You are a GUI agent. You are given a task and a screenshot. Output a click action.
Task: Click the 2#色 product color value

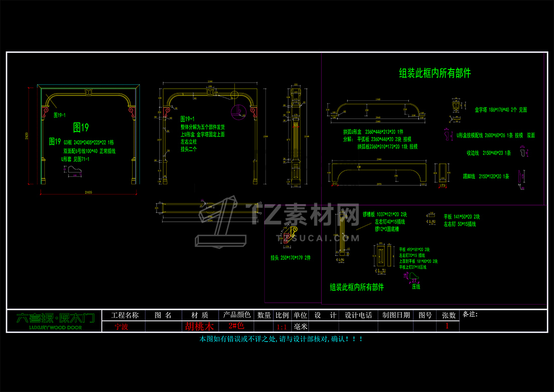point(236,325)
